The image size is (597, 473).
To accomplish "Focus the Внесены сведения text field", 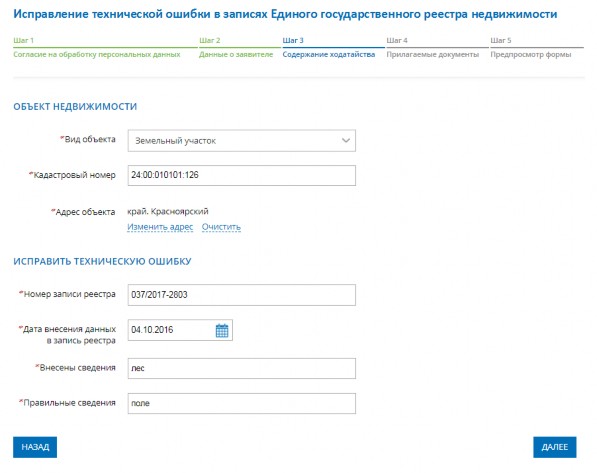I will pos(242,368).
